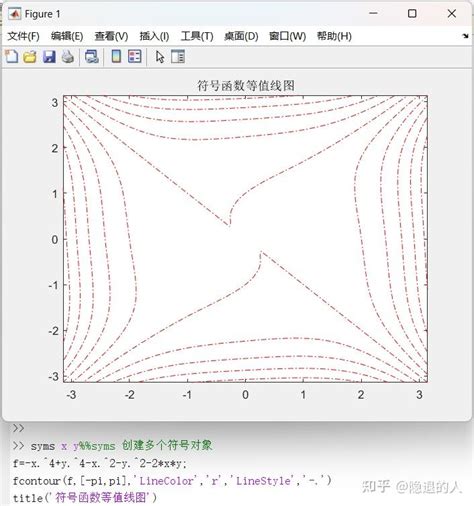This screenshot has width=474, height=506.
Task: Maximize the Figure 1 window
Action: pyautogui.click(x=412, y=14)
